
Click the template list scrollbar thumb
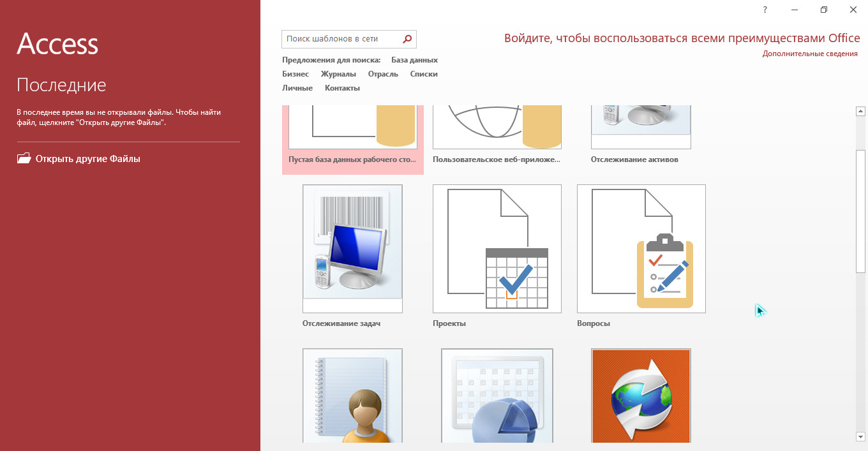[x=860, y=211]
